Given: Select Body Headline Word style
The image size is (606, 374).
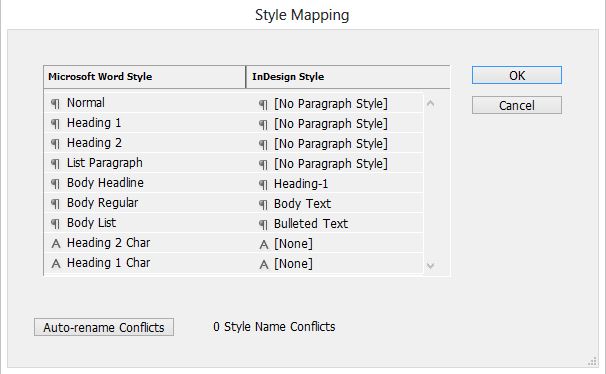Looking at the screenshot, I should [x=105, y=183].
